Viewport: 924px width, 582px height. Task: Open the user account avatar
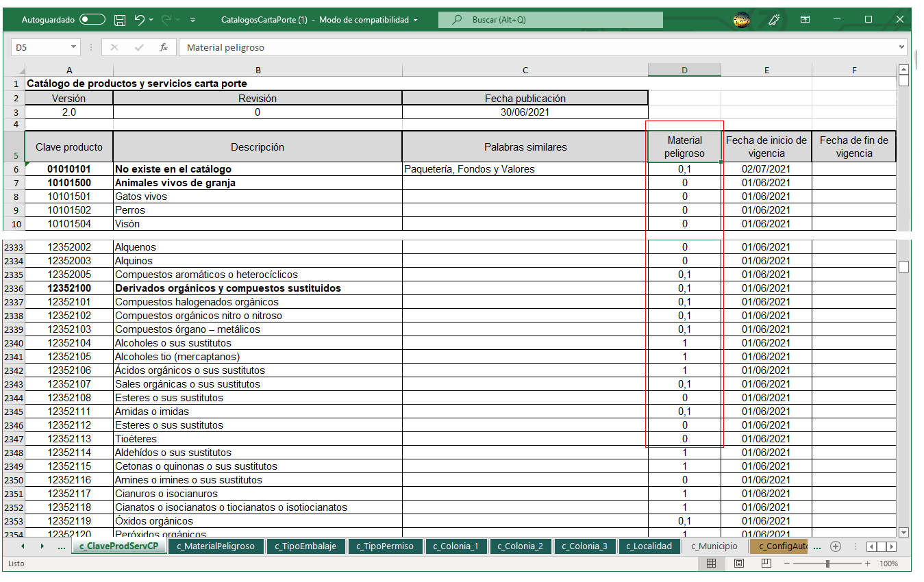(x=741, y=20)
